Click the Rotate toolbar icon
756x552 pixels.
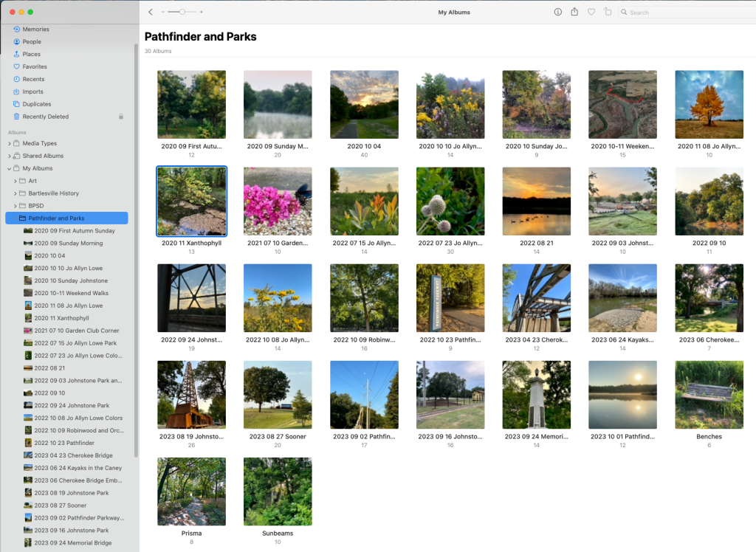608,12
